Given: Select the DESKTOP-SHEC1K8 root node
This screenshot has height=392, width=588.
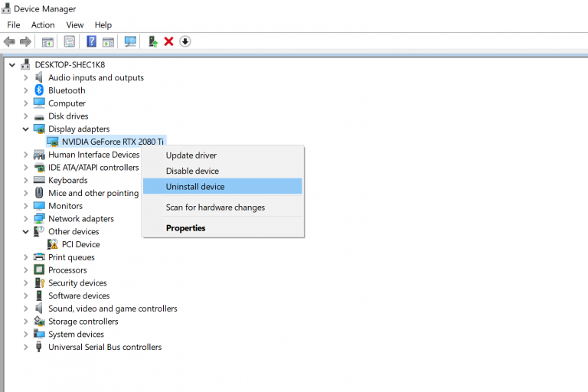Looking at the screenshot, I should tap(71, 64).
